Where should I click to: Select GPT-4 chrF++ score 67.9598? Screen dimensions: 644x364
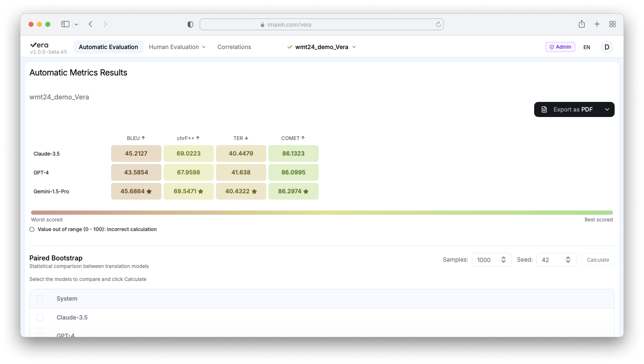click(189, 172)
